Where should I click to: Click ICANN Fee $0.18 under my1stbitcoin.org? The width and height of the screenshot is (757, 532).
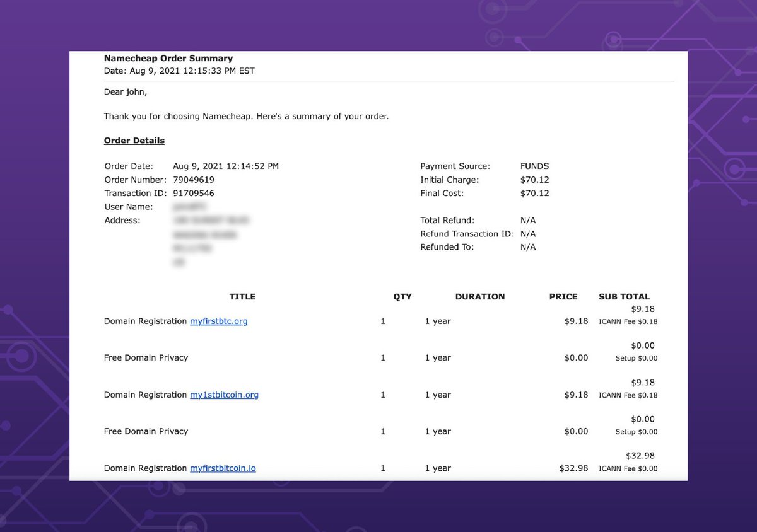[628, 396]
